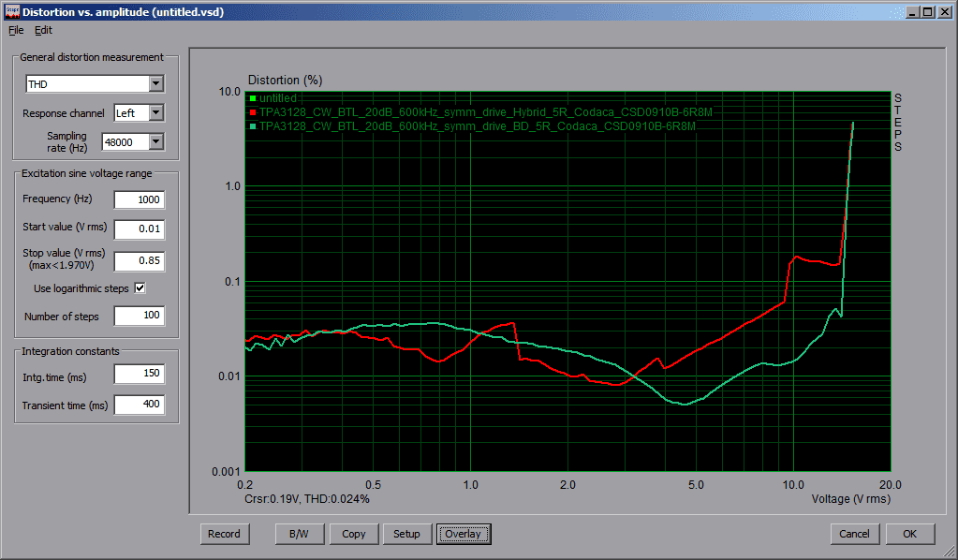Click the Transient time input field
The image size is (958, 560).
coord(139,405)
